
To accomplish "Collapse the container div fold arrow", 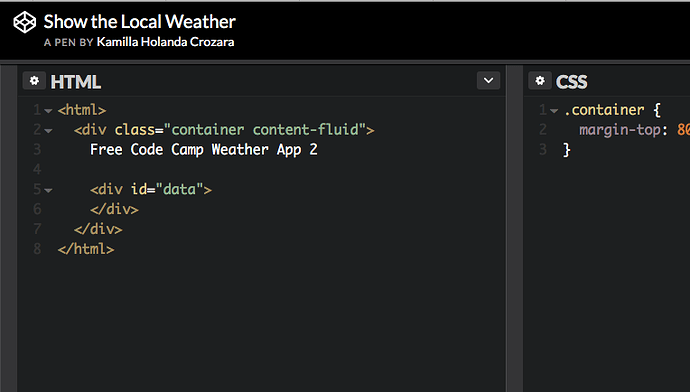I will click(48, 131).
